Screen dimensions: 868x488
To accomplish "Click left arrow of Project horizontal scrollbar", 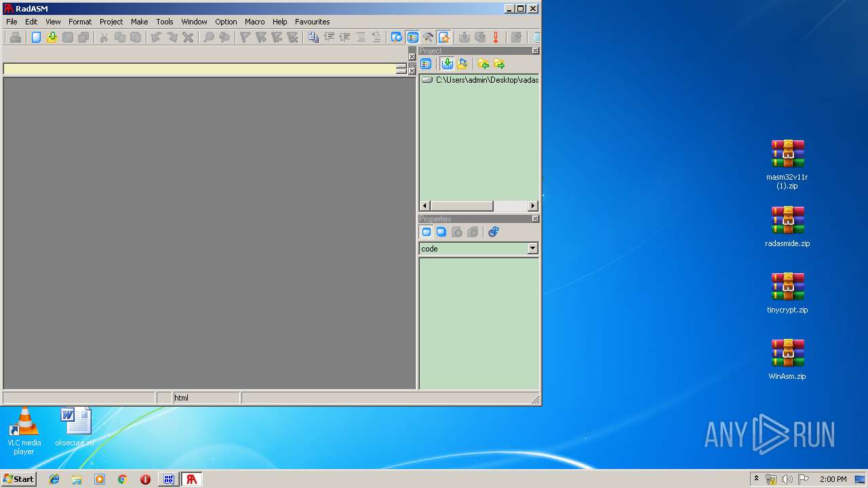I will 425,205.
